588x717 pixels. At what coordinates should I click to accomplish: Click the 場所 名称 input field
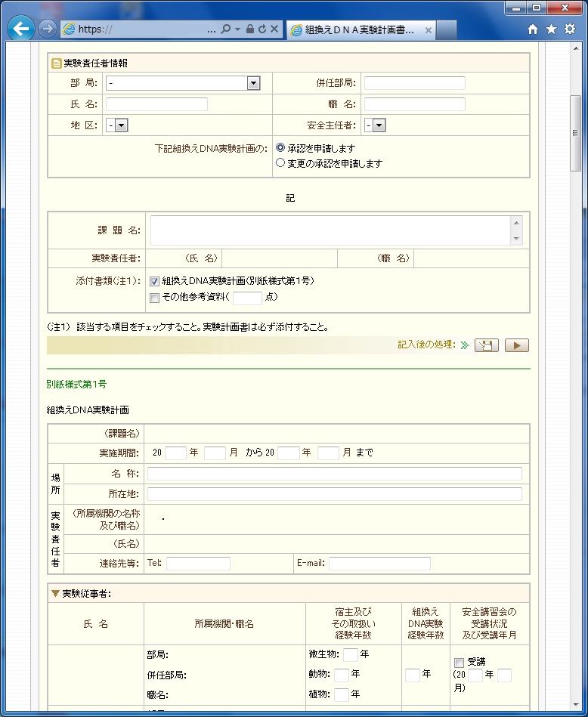click(x=335, y=474)
